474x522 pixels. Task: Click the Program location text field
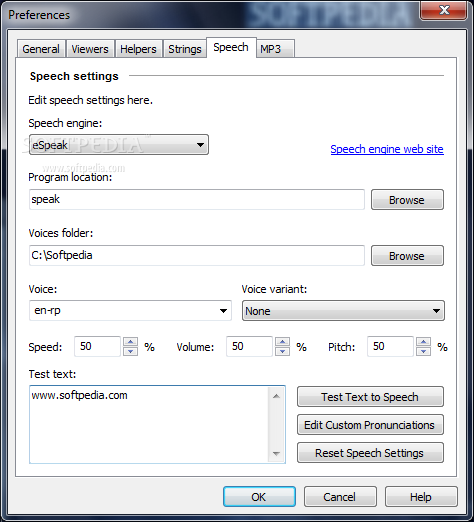click(x=197, y=199)
